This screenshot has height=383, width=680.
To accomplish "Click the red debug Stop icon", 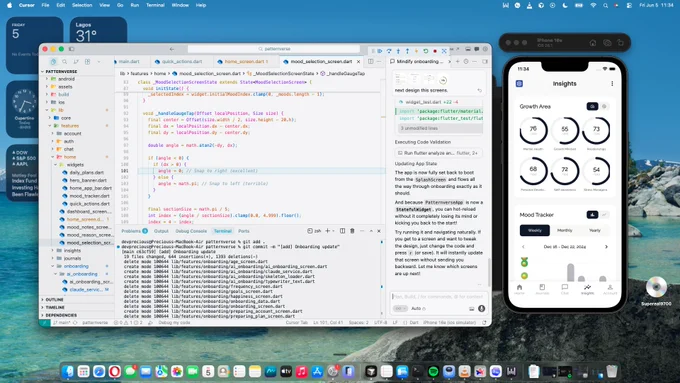I will pos(435,51).
